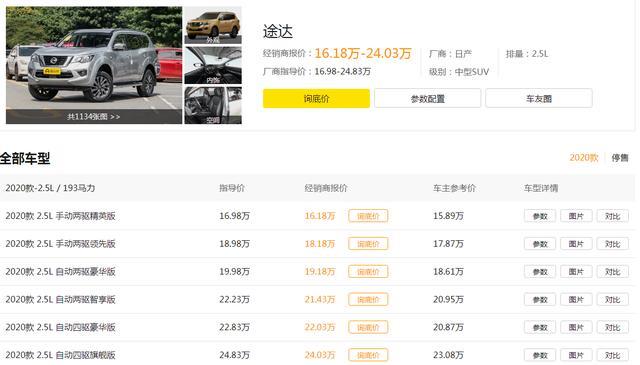Click the 2020款-2.5L / 193马力 group header
This screenshot has width=640, height=365.
pyautogui.click(x=50, y=188)
